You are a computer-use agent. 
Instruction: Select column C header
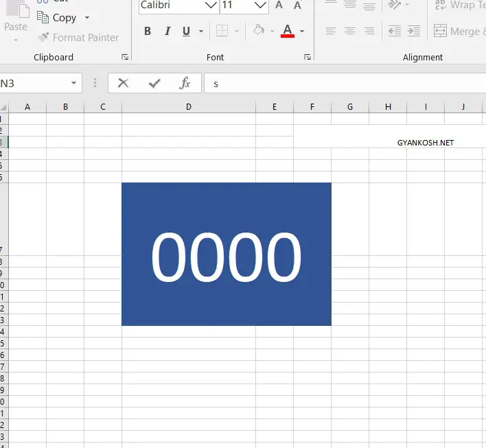click(x=103, y=107)
